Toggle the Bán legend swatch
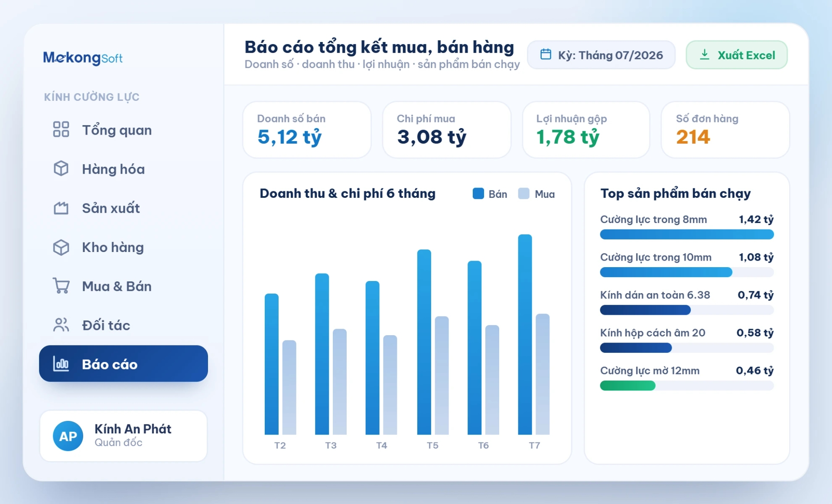Screen dimensions: 832x504 tap(478, 194)
